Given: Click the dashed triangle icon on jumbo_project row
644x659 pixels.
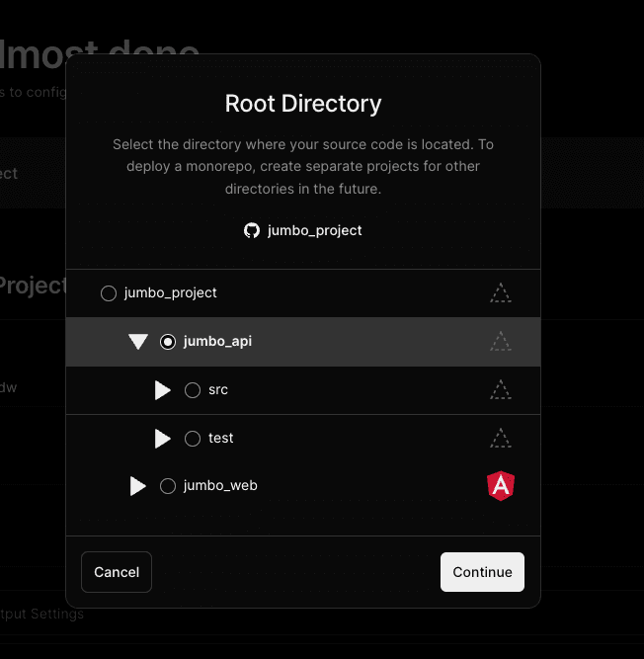Looking at the screenshot, I should (x=501, y=293).
